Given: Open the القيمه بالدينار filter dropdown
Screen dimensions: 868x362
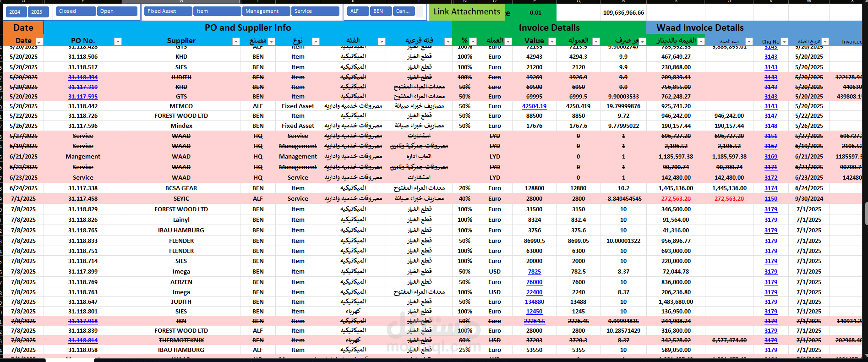Looking at the screenshot, I should pos(701,41).
